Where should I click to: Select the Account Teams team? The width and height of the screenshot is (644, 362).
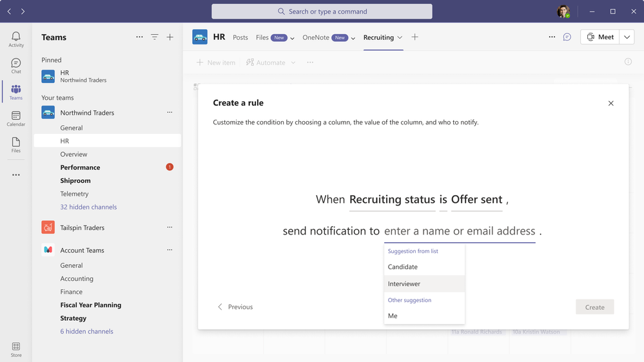point(82,250)
